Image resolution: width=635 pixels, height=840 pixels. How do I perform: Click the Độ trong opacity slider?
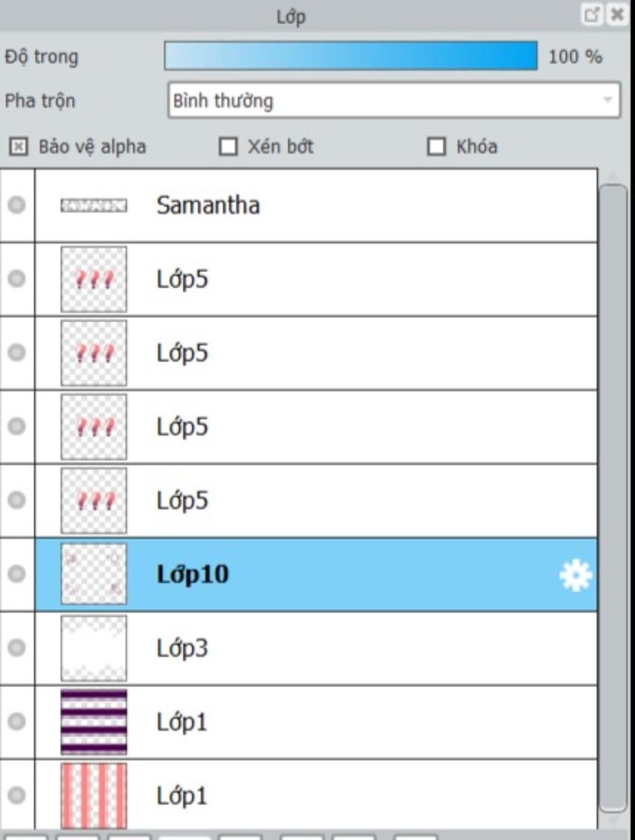(351, 56)
